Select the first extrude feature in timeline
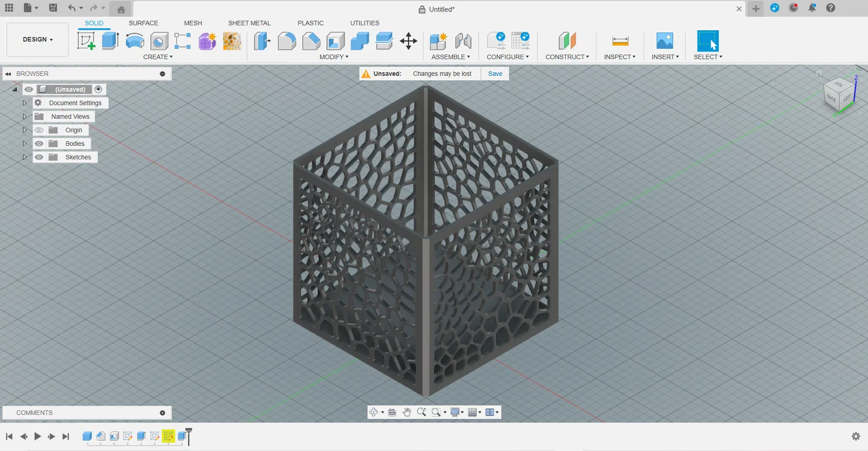The width and height of the screenshot is (868, 451). [x=87, y=436]
